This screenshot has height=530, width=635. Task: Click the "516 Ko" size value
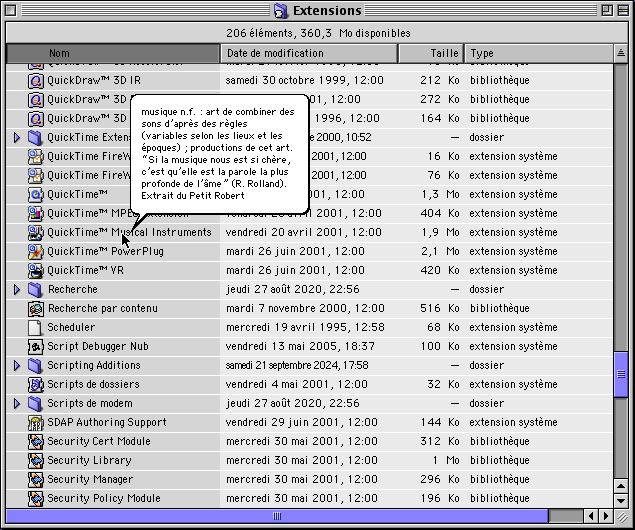pos(440,309)
